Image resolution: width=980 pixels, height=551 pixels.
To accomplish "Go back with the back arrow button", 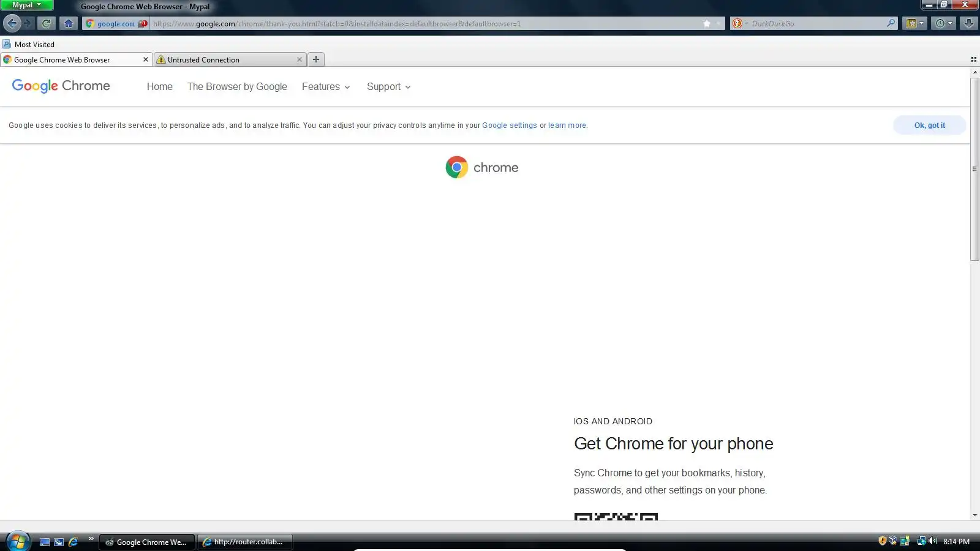I will (x=12, y=23).
